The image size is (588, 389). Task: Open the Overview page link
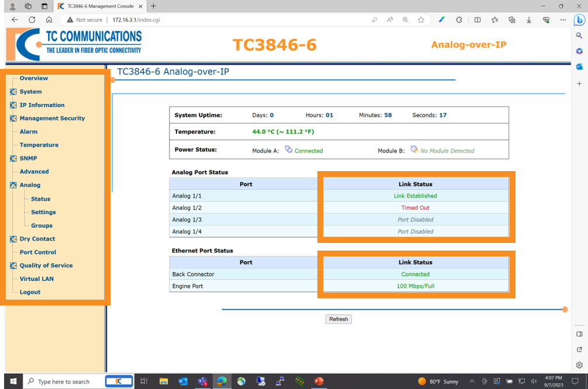tap(34, 78)
